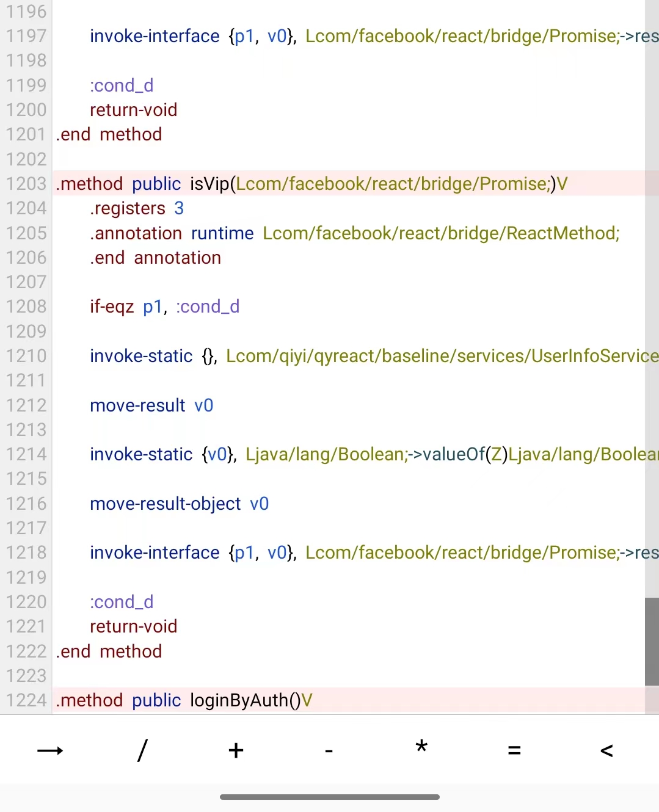
Task: Click .registers 3 directive
Action: (x=136, y=208)
